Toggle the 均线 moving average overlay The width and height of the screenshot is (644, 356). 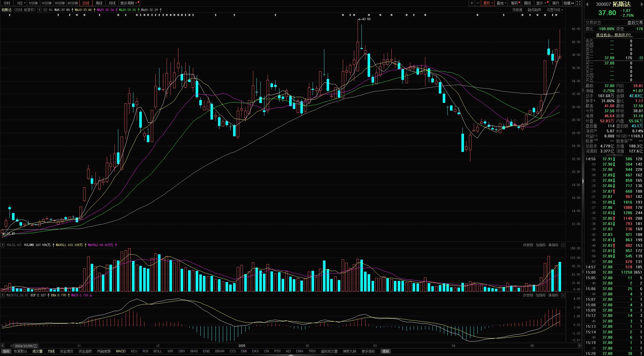[51, 351]
